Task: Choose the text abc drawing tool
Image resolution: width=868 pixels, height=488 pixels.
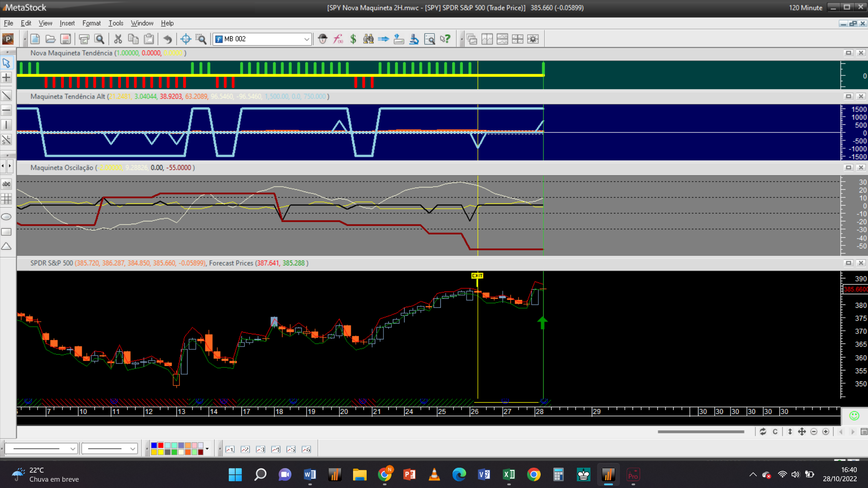Action: (6, 184)
